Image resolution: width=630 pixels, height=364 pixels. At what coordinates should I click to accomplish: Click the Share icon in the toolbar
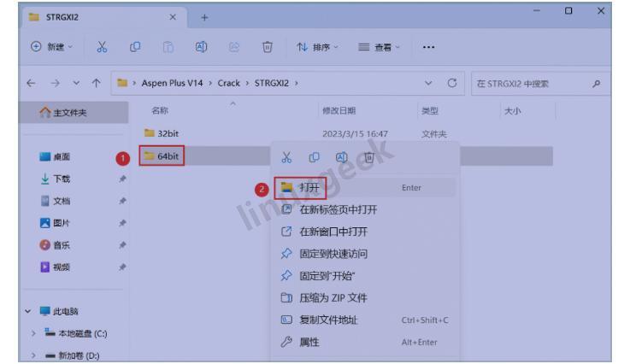[x=234, y=47]
